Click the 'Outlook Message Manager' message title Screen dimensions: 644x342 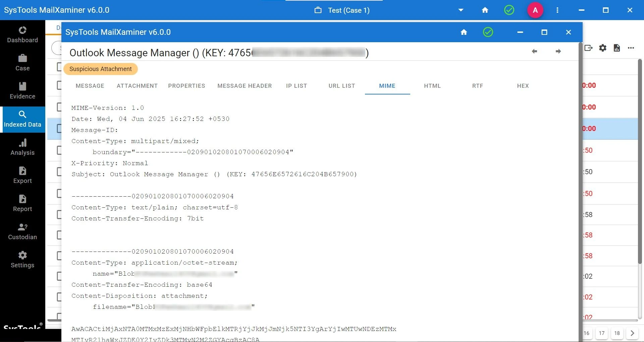pyautogui.click(x=219, y=53)
